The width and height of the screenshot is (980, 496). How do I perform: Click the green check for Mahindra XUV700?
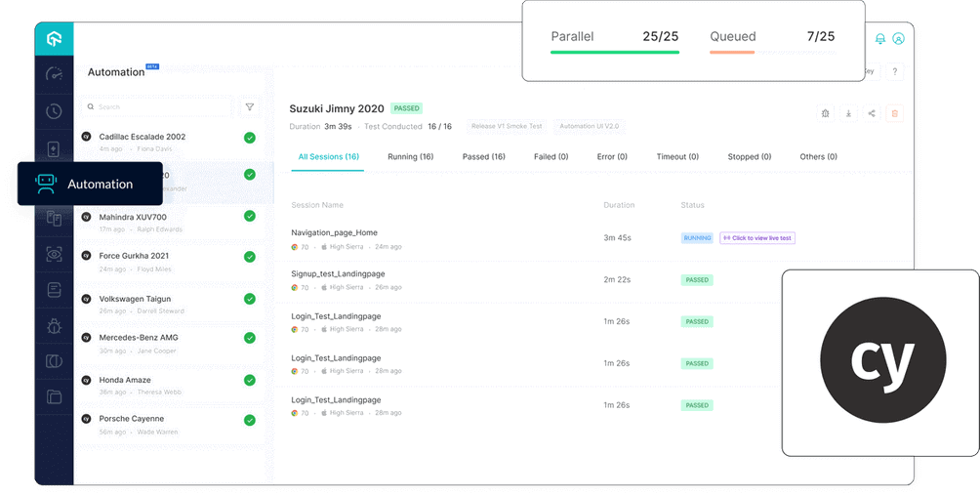[249, 216]
